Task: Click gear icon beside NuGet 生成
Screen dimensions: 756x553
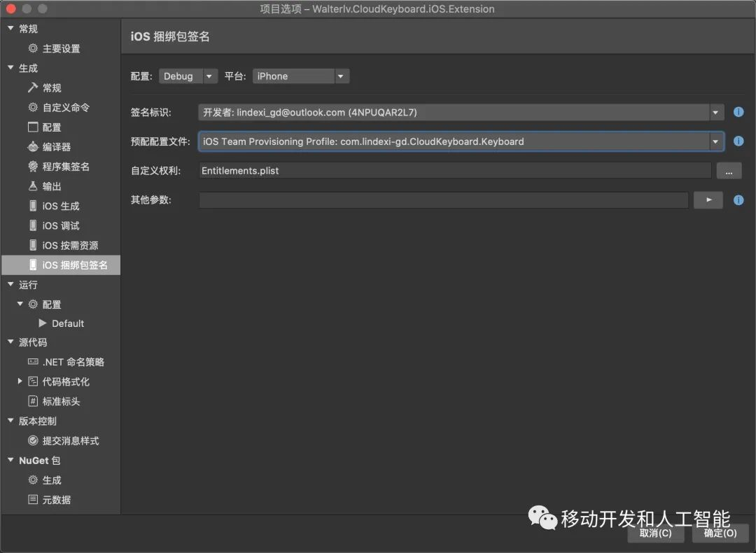Action: 33,479
